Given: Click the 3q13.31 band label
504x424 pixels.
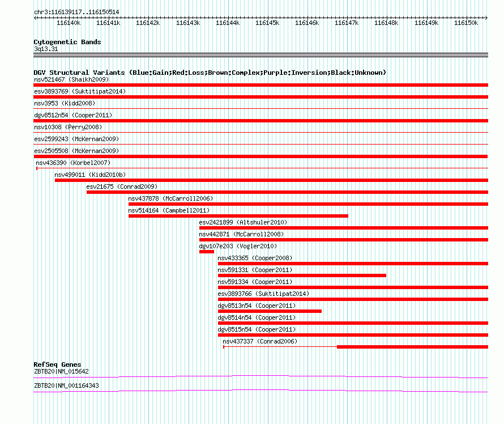Looking at the screenshot, I should (46, 49).
